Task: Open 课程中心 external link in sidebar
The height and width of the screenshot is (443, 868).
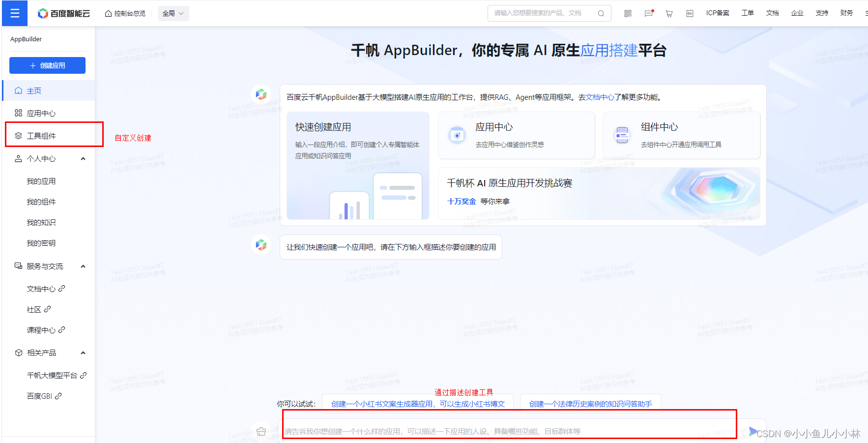Action: 46,330
